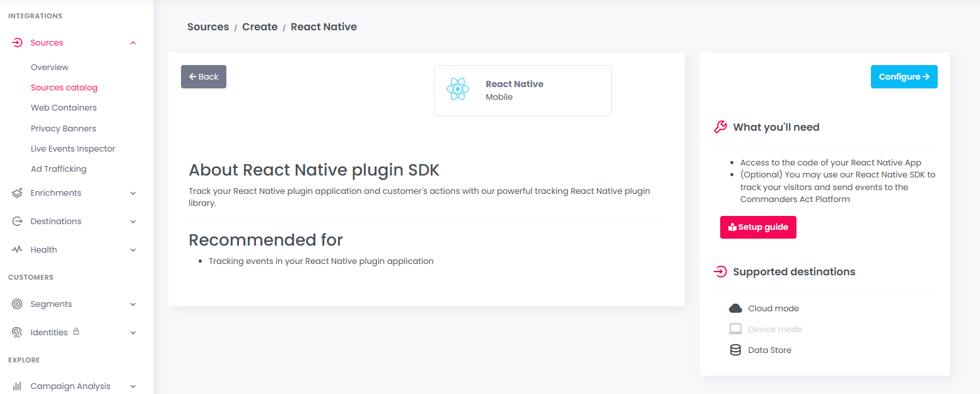Click the Data Store database icon
Screen dimensions: 980x394
coord(735,350)
